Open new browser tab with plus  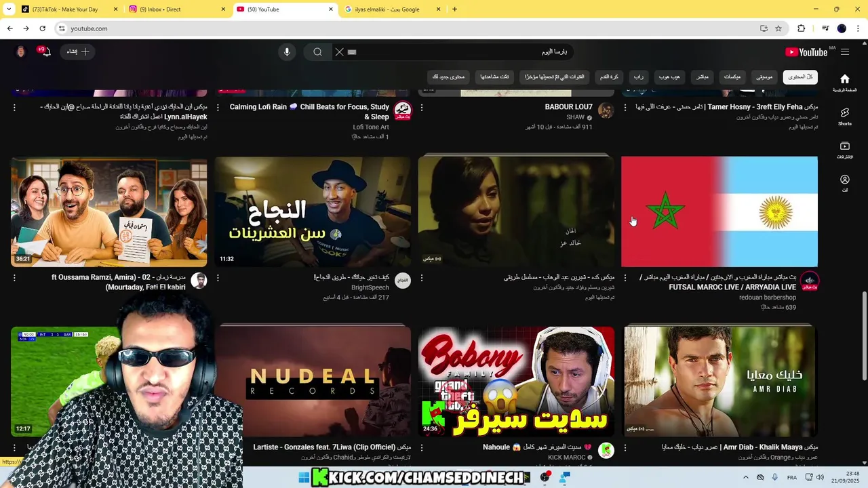pyautogui.click(x=454, y=9)
